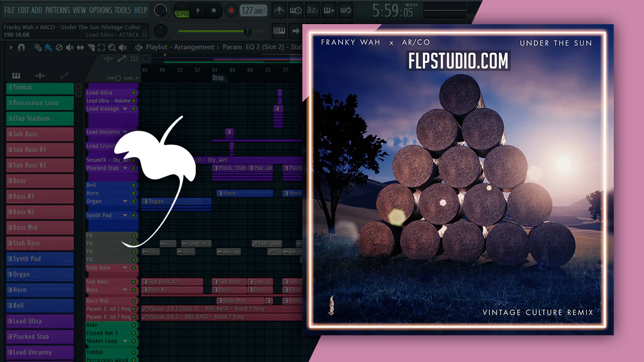644x362 pixels.
Task: Select the Paint brush tool
Action: pos(48,47)
